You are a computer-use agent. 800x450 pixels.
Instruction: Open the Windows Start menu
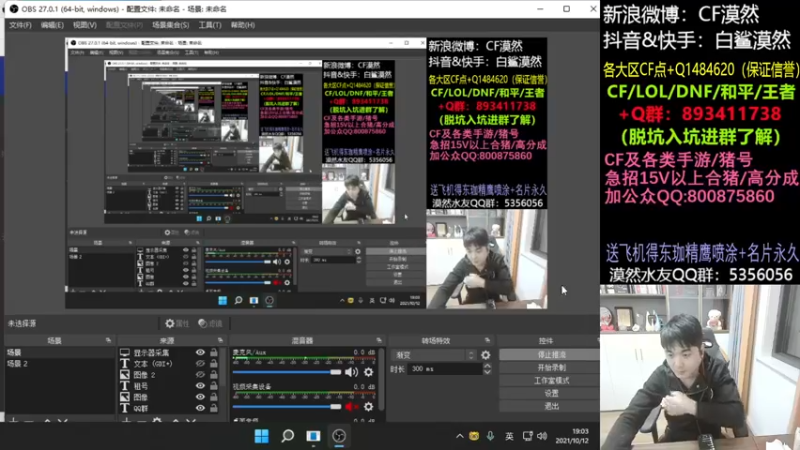(x=262, y=436)
